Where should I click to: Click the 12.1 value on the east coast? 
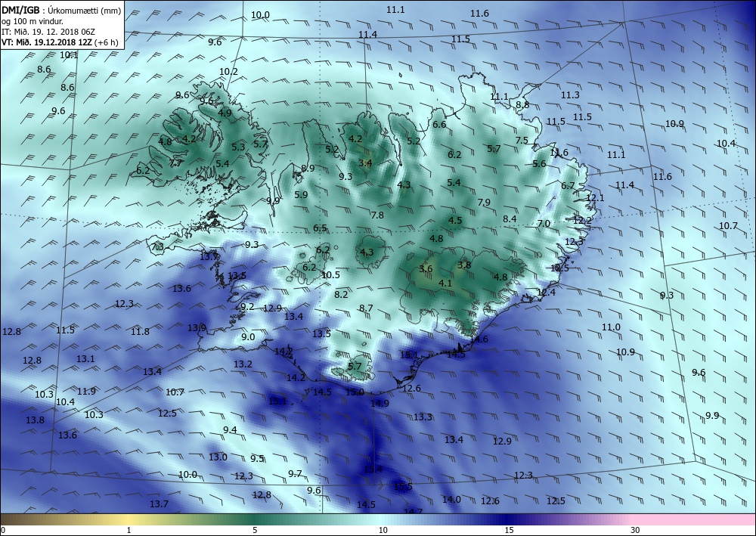pos(595,197)
